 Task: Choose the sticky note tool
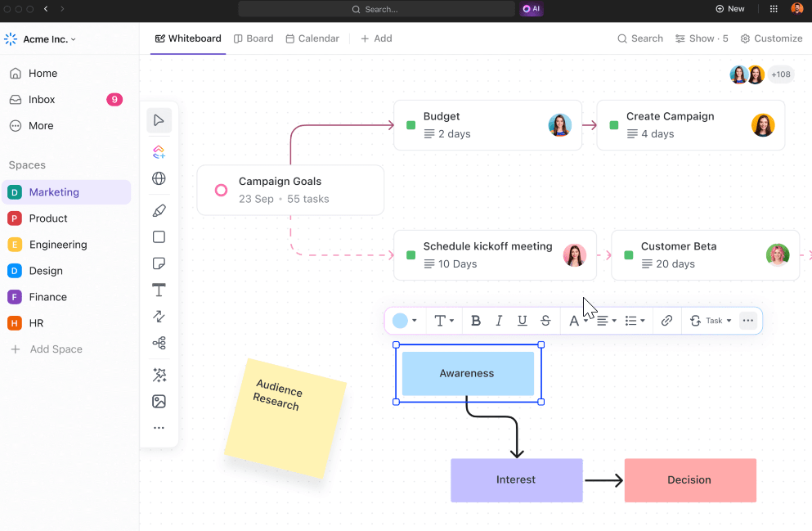[159, 263]
